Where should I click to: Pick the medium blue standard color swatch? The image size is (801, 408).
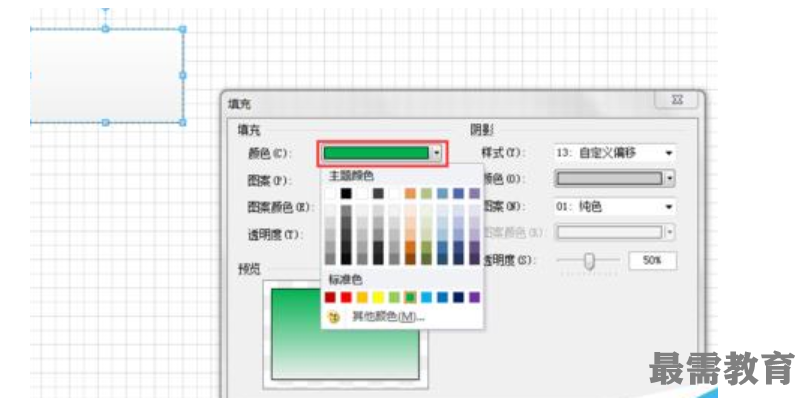[442, 297]
